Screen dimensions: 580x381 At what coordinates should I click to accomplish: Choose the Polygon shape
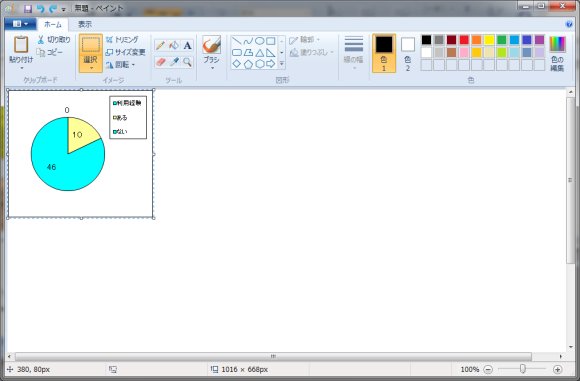[x=248, y=53]
